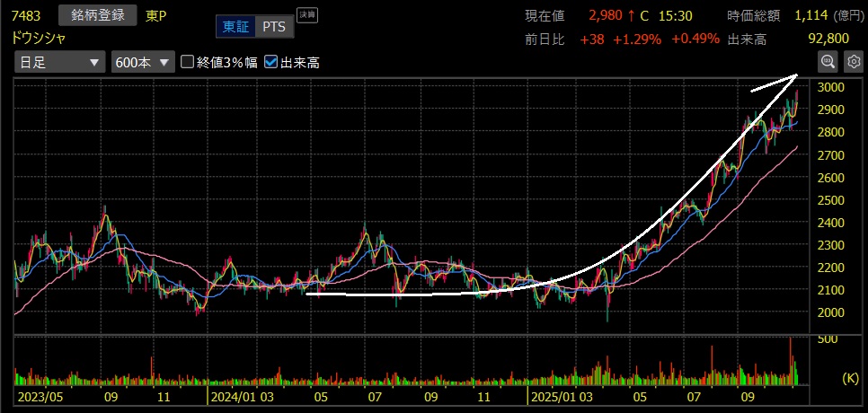This screenshot has width=868, height=413.
Task: Click the 2025/01 date axis marker
Action: [550, 394]
